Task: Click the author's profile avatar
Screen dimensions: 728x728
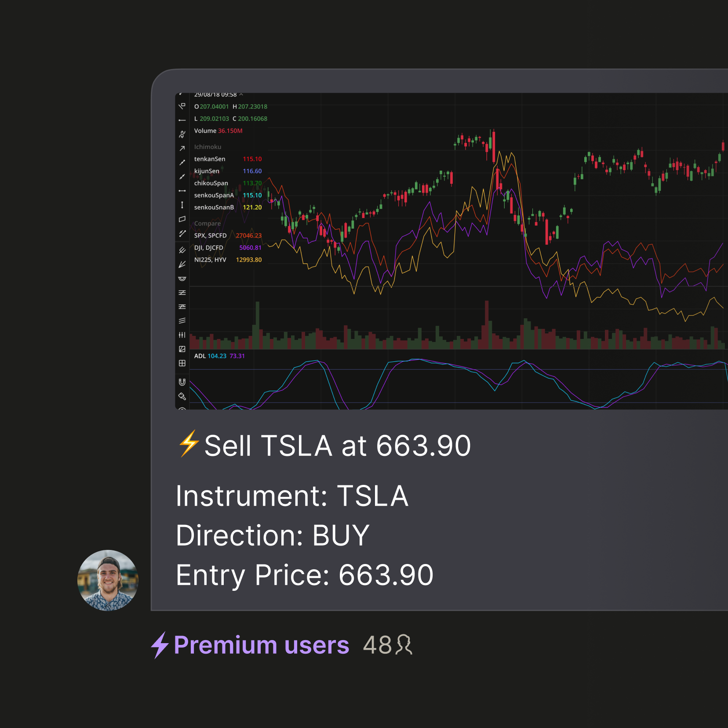Action: (108, 580)
